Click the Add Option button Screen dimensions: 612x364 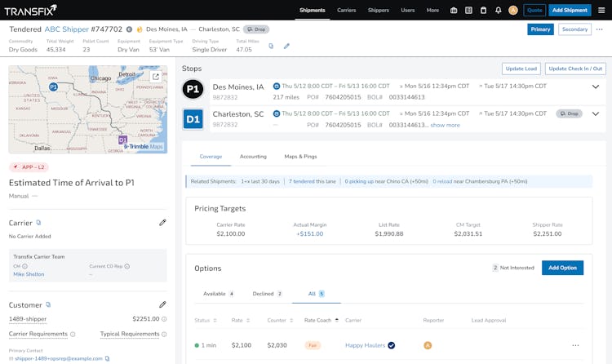click(x=562, y=268)
